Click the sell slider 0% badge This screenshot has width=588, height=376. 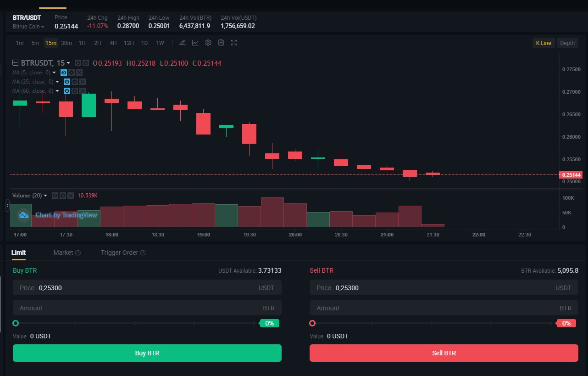[x=566, y=323]
